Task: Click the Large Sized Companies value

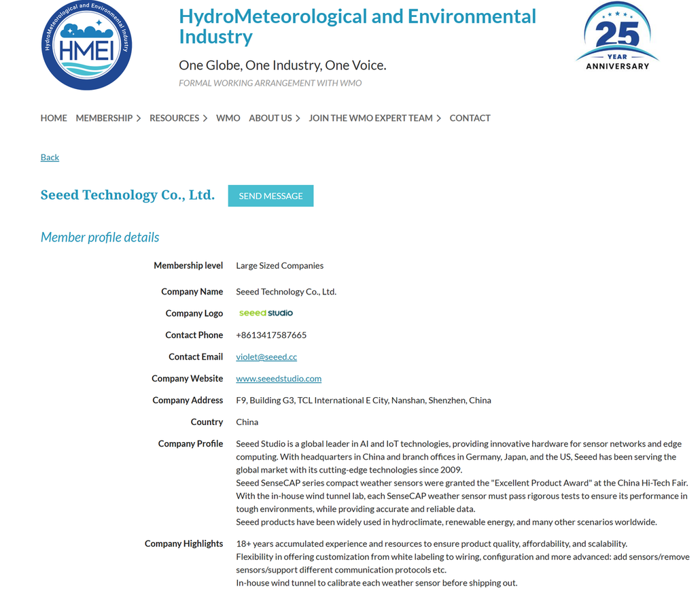Action: (x=280, y=265)
